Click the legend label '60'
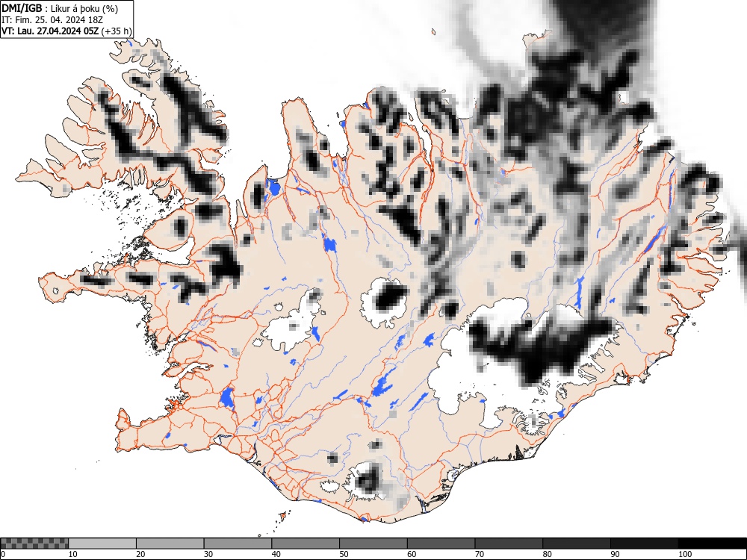This screenshot has width=747, height=560. pos(412,554)
